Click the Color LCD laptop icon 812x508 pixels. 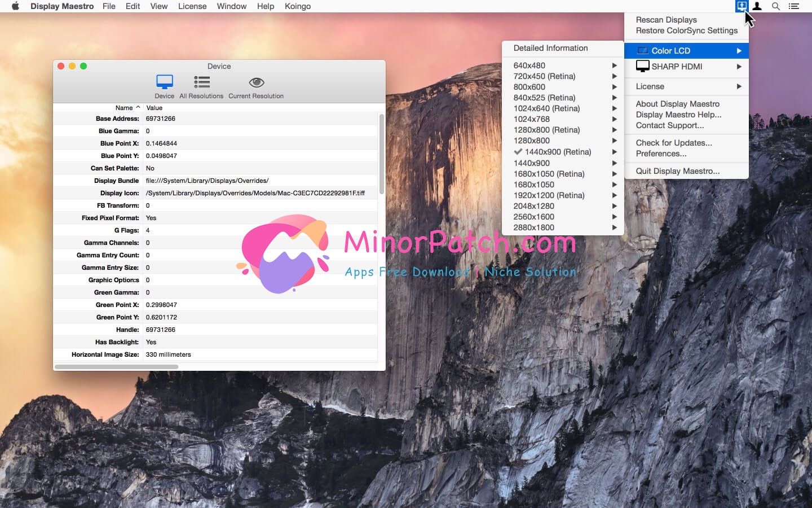pyautogui.click(x=642, y=51)
